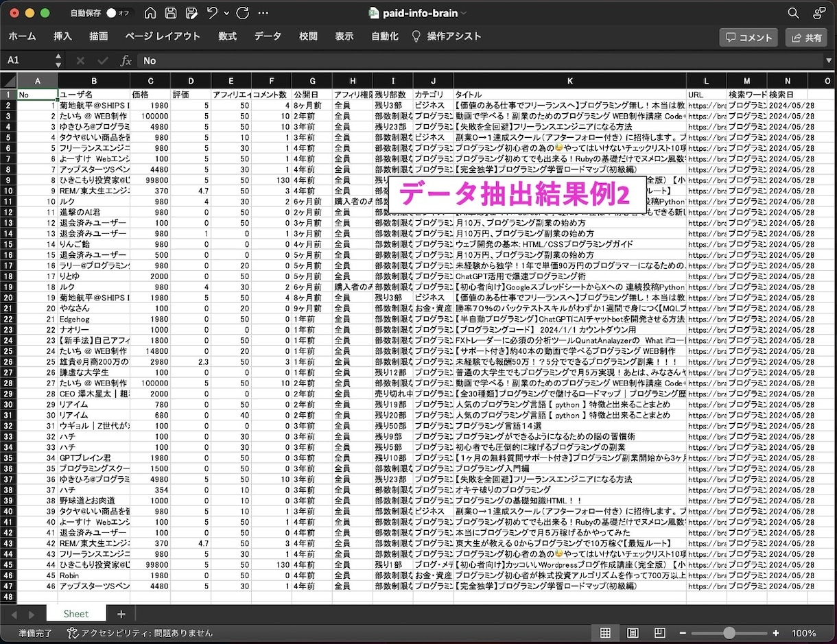
Task: Adjust the zoom slider knob
Action: pos(729,633)
